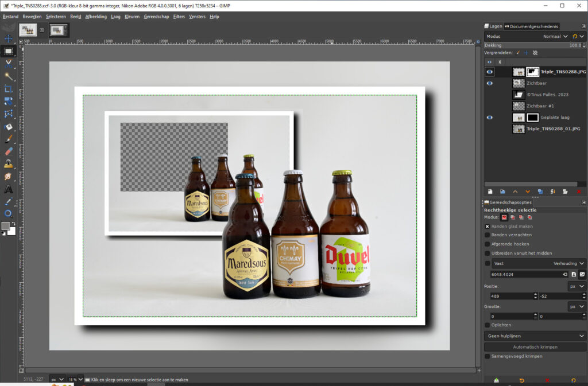The image size is (588, 386).
Task: Select the Color Picker tool
Action: [x=8, y=201]
